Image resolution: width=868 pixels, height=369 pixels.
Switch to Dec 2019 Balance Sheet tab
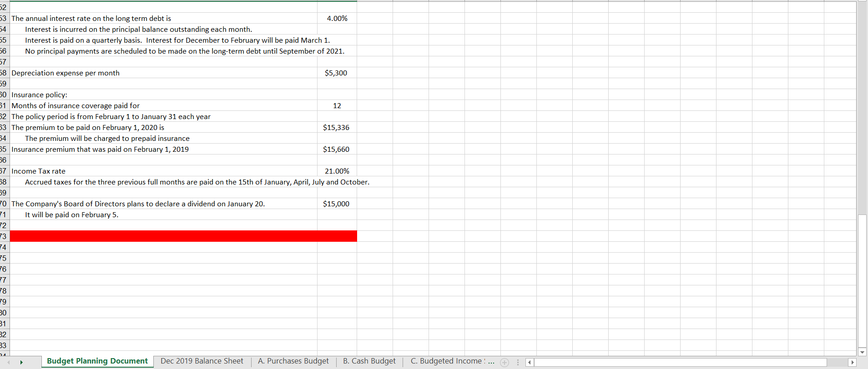click(202, 361)
